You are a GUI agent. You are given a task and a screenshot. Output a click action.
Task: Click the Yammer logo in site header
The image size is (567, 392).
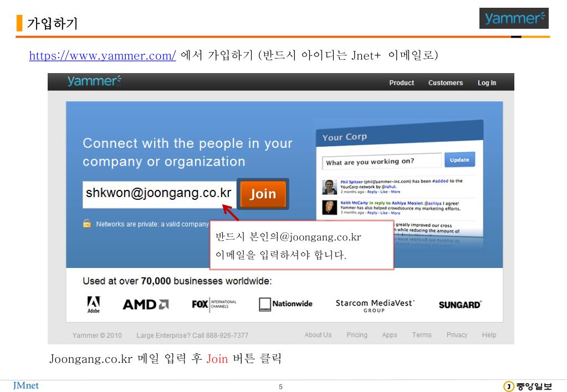tap(94, 81)
